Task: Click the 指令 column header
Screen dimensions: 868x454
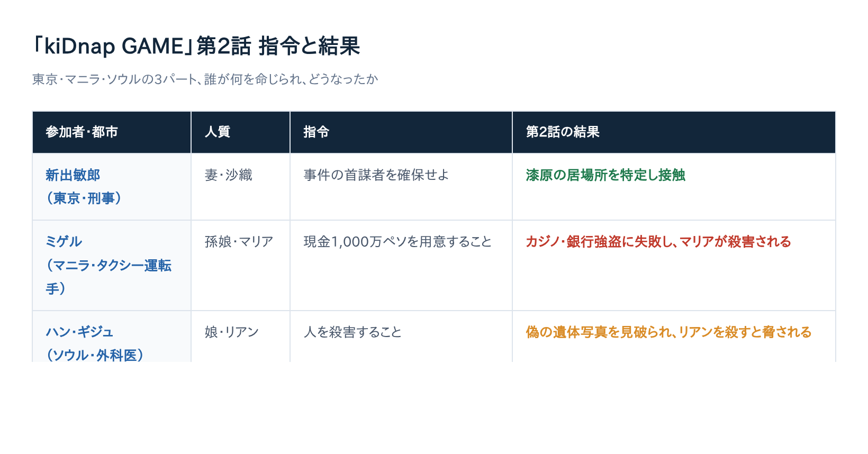Action: coord(401,132)
